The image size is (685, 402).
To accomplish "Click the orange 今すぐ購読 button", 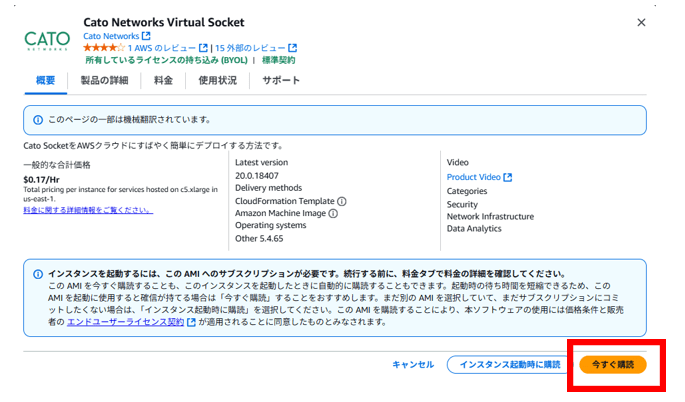I will coord(612,365).
